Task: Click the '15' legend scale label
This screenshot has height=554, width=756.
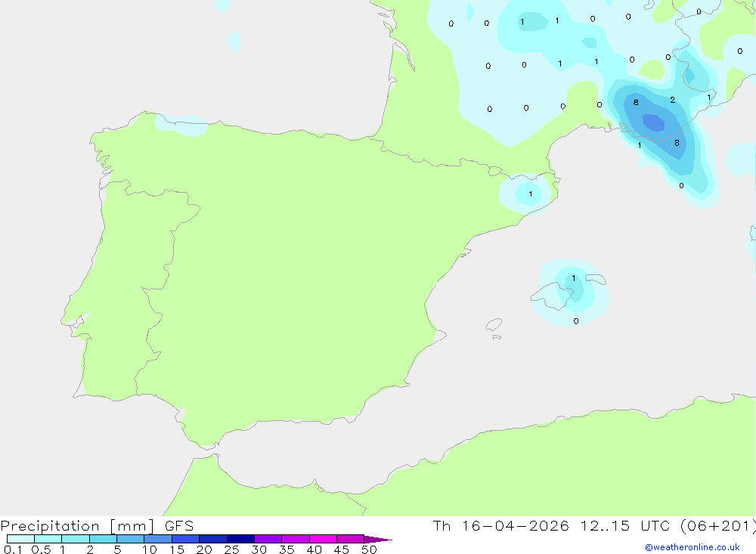Action: pyautogui.click(x=177, y=549)
